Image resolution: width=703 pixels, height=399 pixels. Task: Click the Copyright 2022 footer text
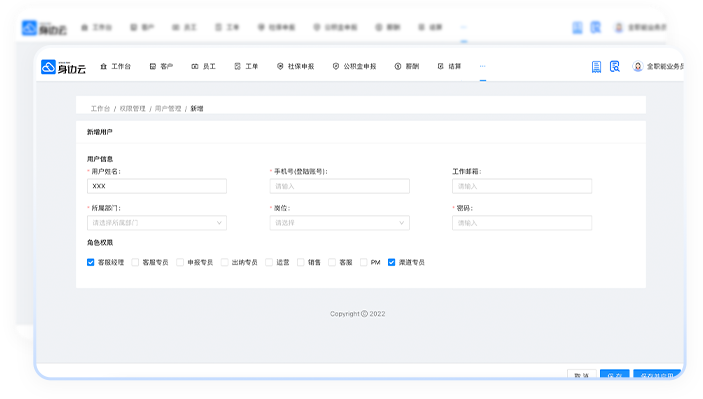tap(357, 314)
